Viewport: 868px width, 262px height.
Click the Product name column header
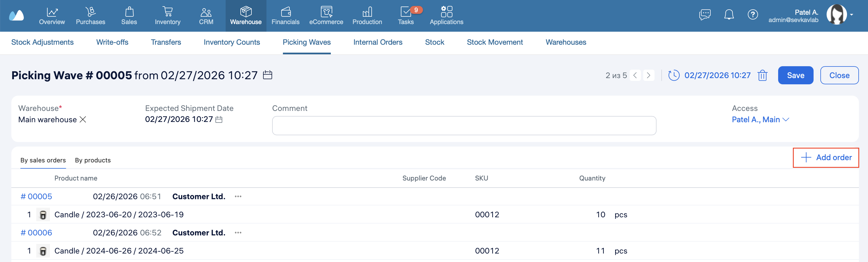point(76,178)
